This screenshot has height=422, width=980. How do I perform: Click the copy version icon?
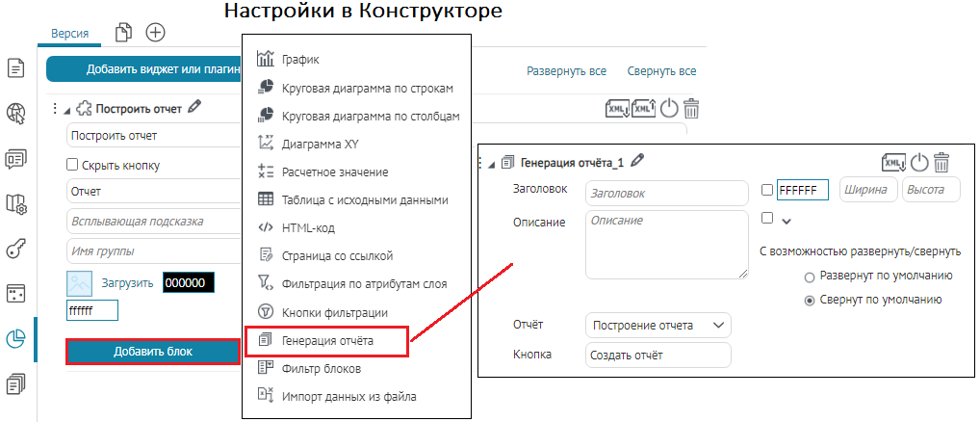tap(122, 33)
